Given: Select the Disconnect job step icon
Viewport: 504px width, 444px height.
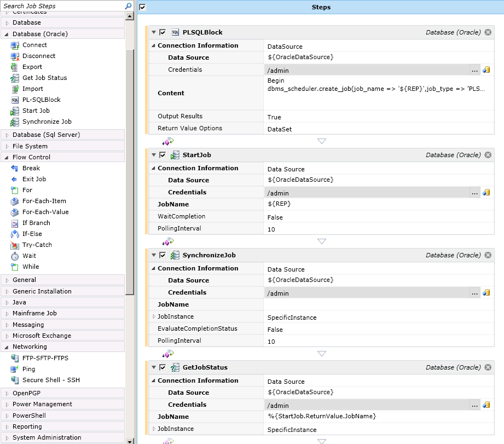Looking at the screenshot, I should coord(15,56).
